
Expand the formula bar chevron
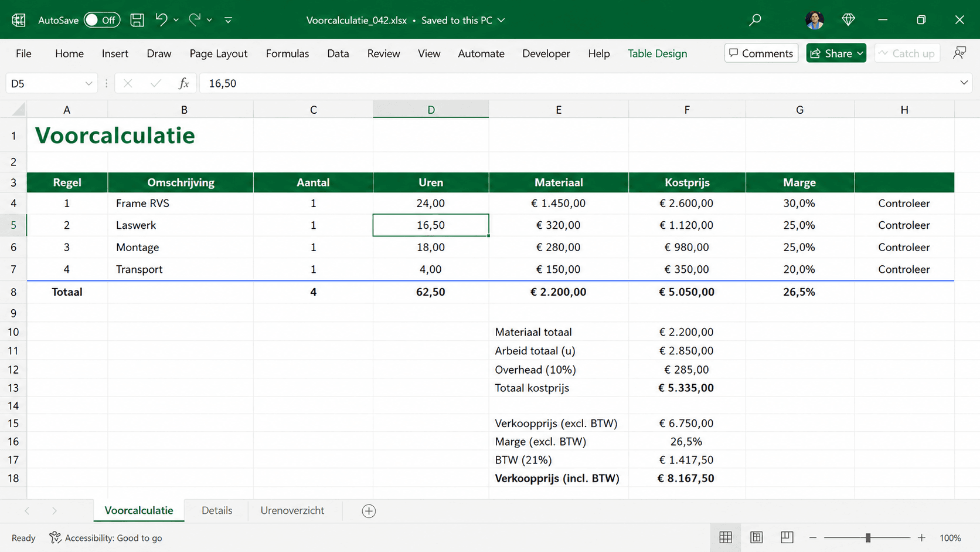964,83
